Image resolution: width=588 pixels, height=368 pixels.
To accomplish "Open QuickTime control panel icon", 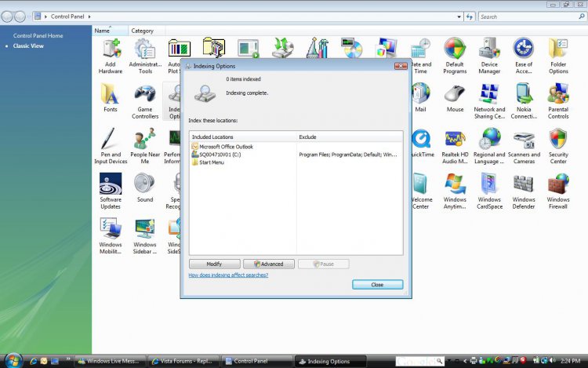I will (x=423, y=143).
